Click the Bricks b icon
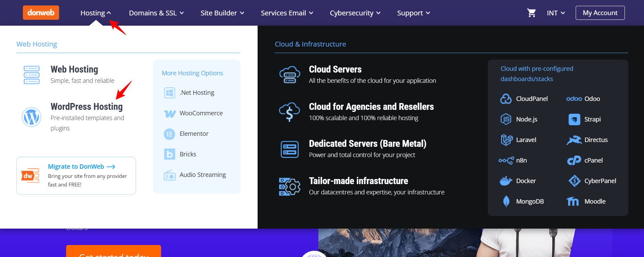Image resolution: width=644 pixels, height=257 pixels. tap(169, 154)
